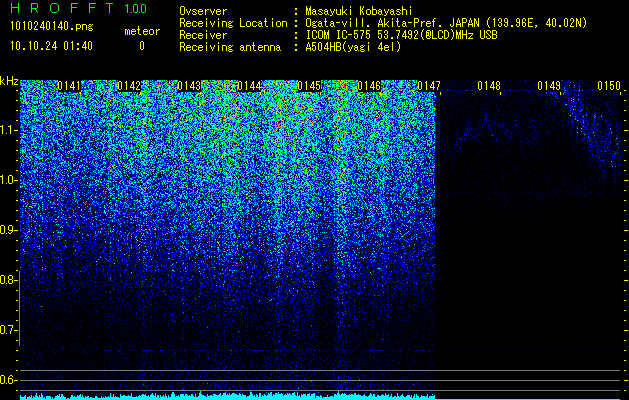Click the 0141 time marker
The width and height of the screenshot is (629, 400).
[x=69, y=86]
